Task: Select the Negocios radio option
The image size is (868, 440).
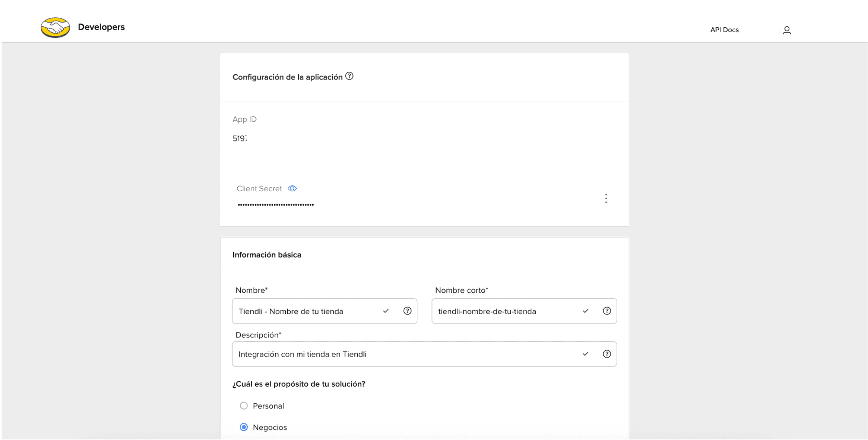Action: tap(244, 427)
